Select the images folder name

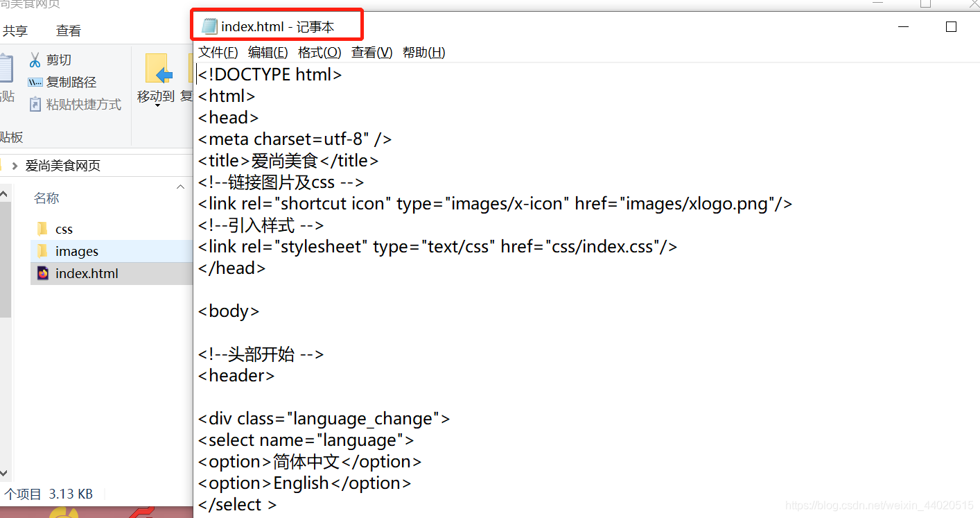[x=77, y=252]
